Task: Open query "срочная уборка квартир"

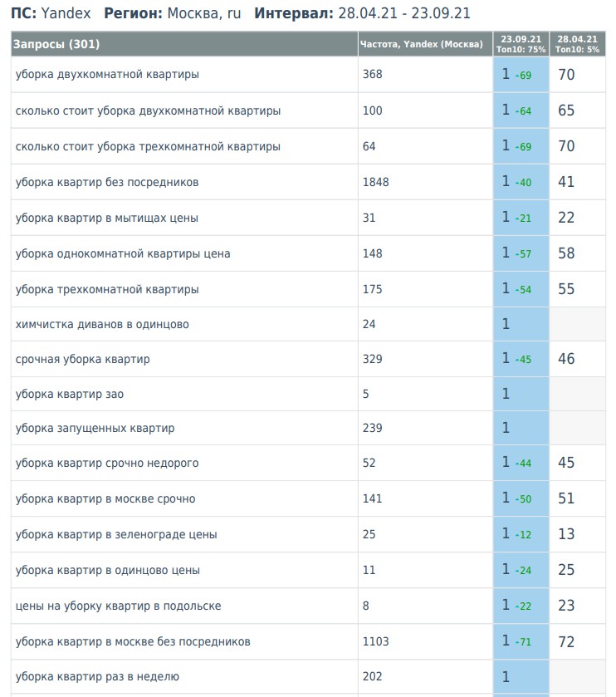Action: point(82,360)
